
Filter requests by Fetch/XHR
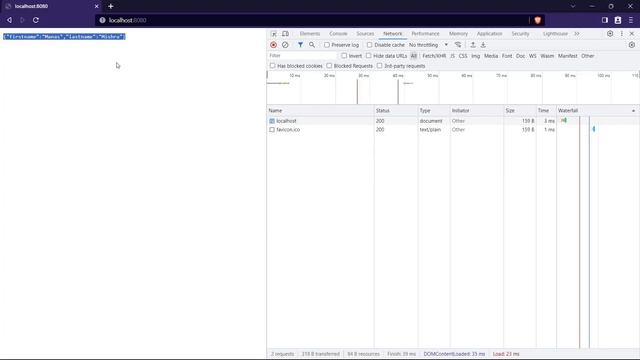pyautogui.click(x=434, y=56)
